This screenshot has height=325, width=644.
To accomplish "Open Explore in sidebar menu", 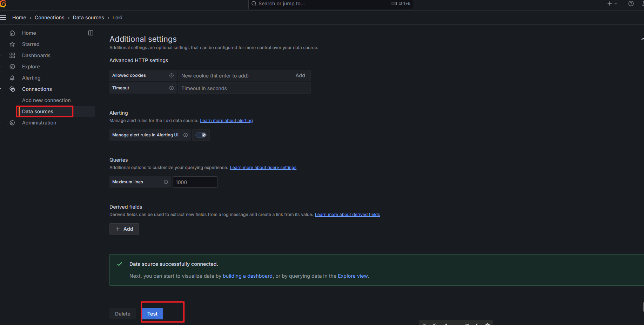I will pos(31,67).
